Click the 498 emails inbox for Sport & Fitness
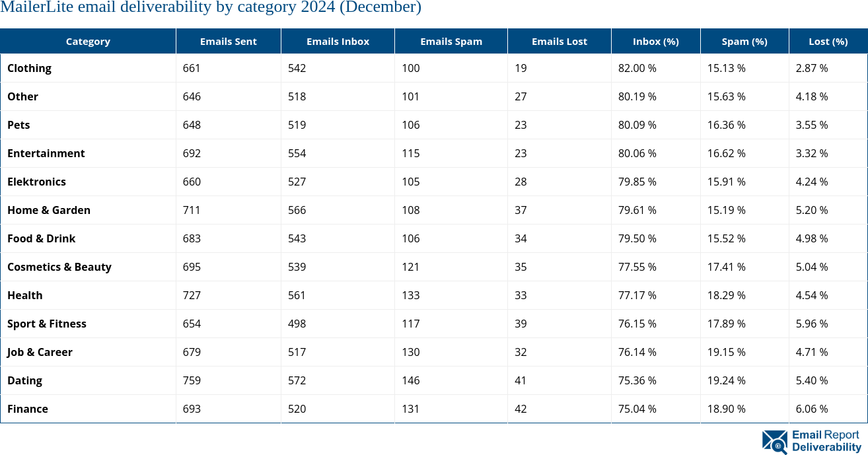 [297, 324]
